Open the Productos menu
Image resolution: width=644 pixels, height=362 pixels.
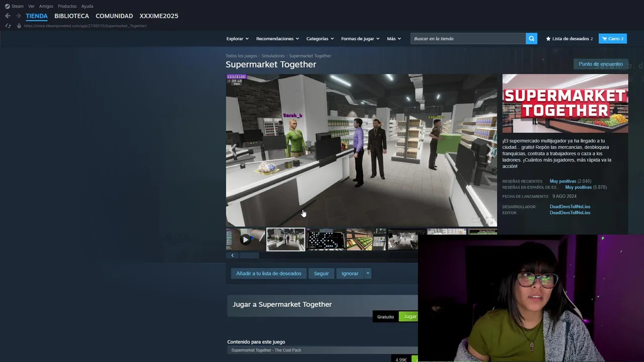(67, 6)
